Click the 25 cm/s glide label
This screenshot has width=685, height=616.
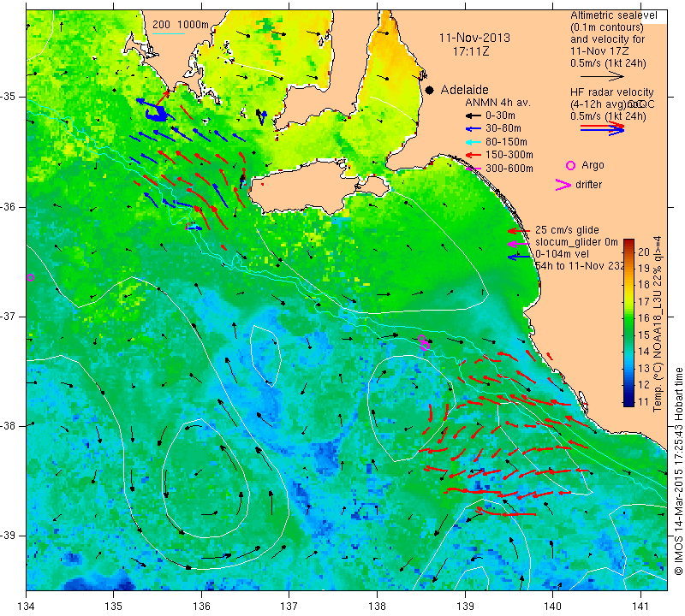pyautogui.click(x=567, y=230)
